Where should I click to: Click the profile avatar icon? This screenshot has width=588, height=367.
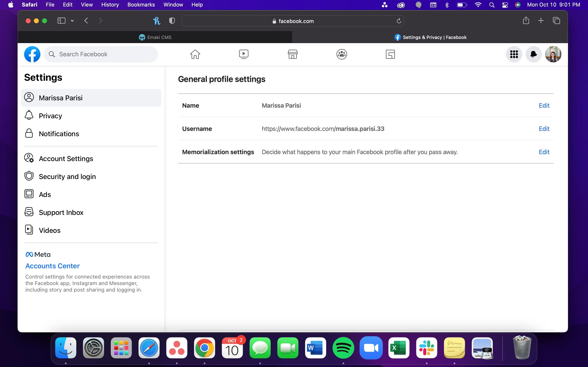click(553, 54)
